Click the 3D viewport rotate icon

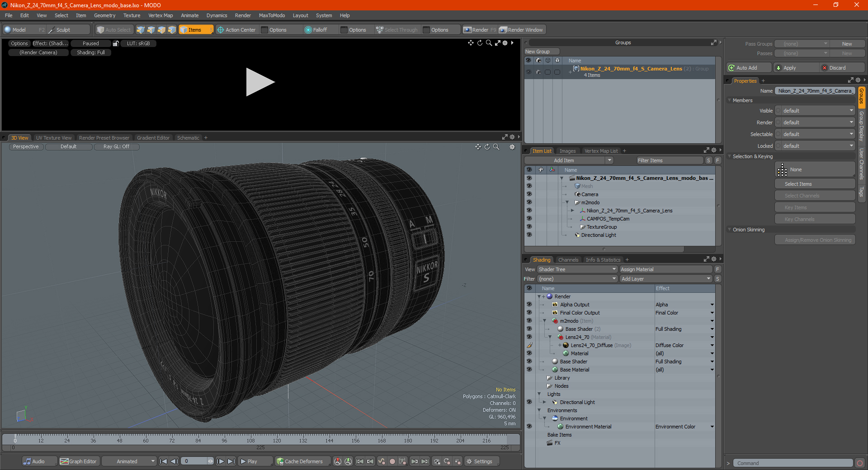point(487,147)
